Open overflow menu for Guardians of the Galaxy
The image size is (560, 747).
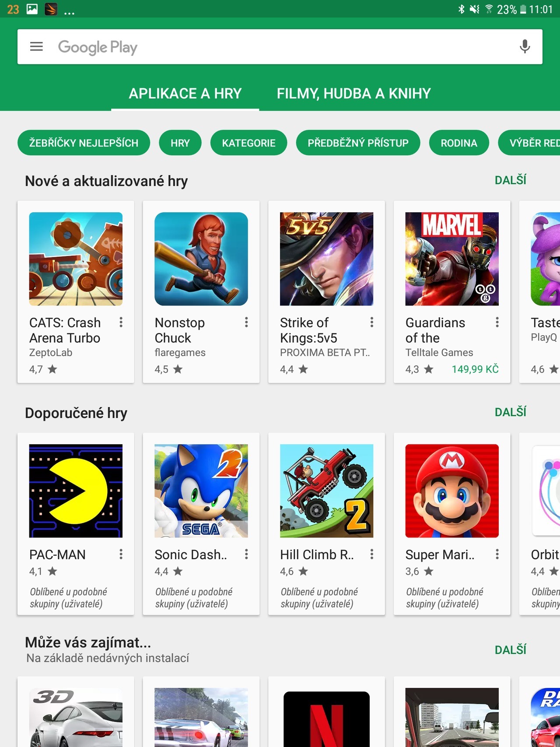point(497,323)
